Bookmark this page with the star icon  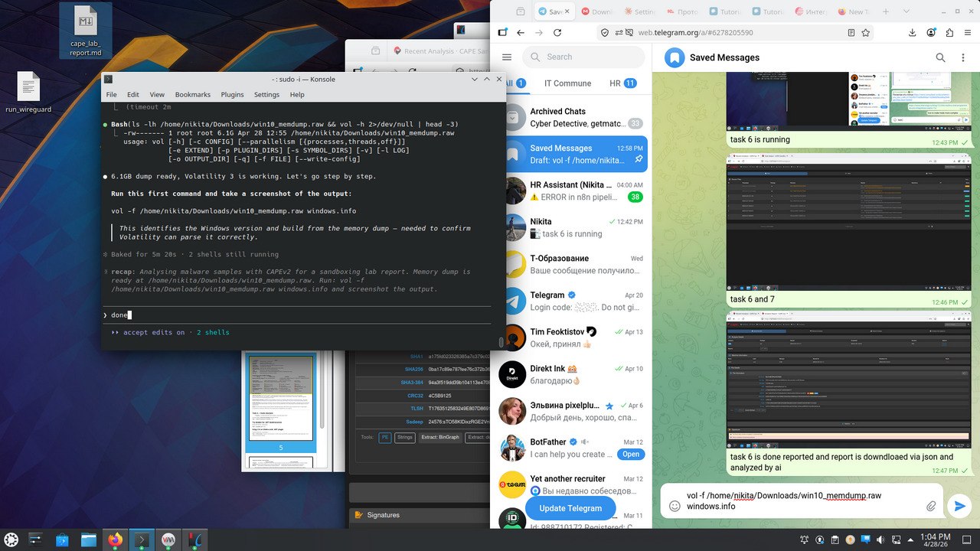pyautogui.click(x=866, y=33)
